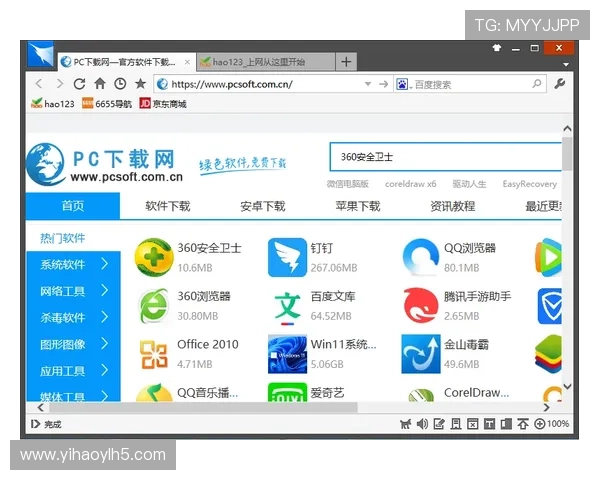Reload the page with refresh icon
The width and height of the screenshot is (600, 480).
80,84
